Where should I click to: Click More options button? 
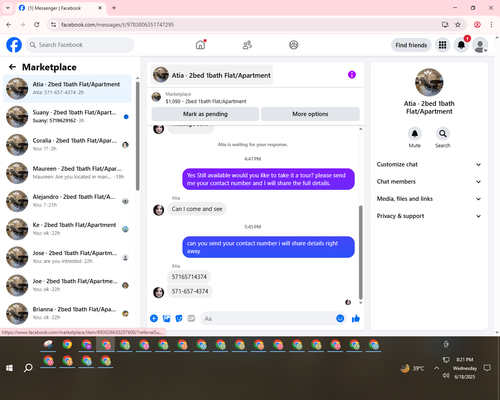(x=310, y=114)
